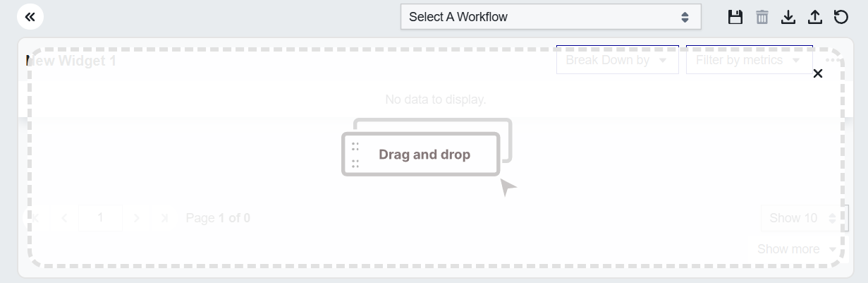The image size is (868, 283).
Task: Collapse the sidebar with double-chevron button
Action: 30,17
